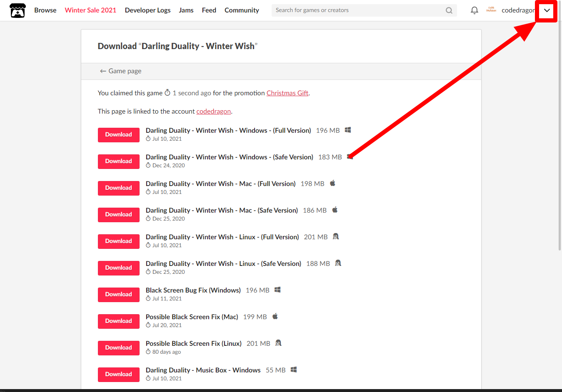Click the "55 MB" file size text
Screen dimensions: 562x392
click(x=276, y=370)
